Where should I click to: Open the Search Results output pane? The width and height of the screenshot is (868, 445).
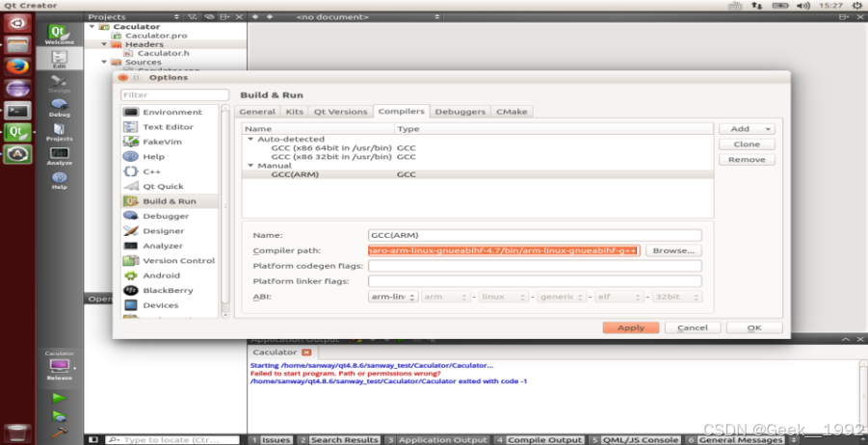click(339, 439)
